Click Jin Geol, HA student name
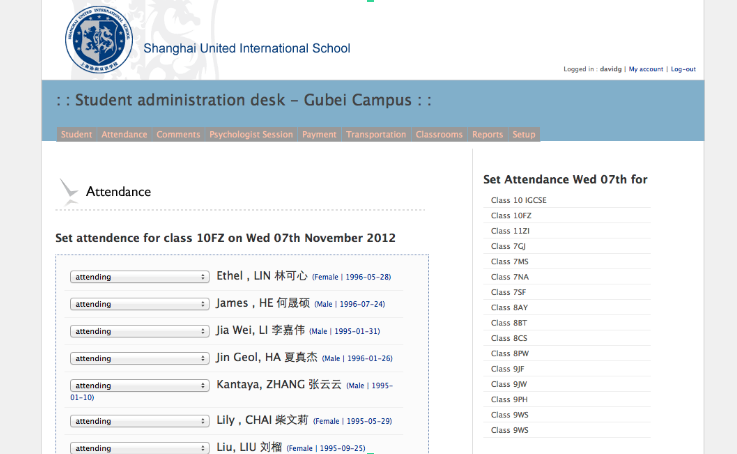Image resolution: width=737 pixels, height=454 pixels. tap(267, 357)
